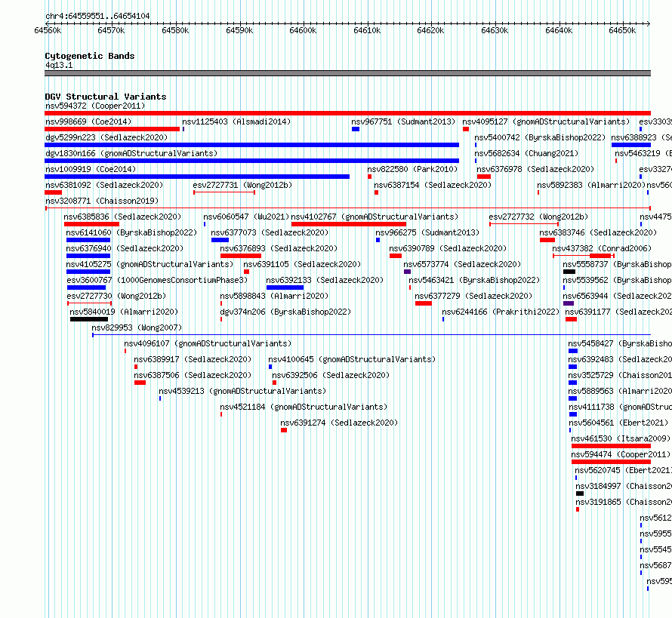The height and width of the screenshot is (618, 672).
Task: Open nsv6244166 (Prakrithi2022) variant
Action: pos(501,312)
